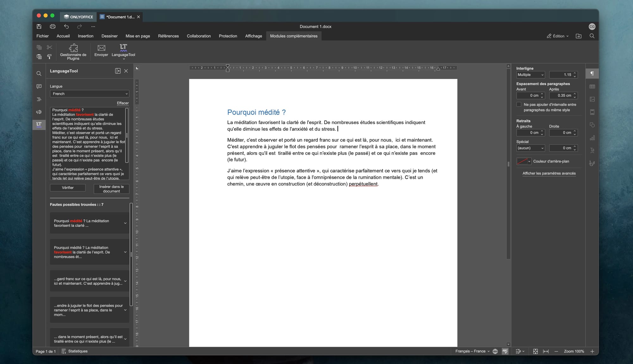Open the search icon in left sidebar

pyautogui.click(x=39, y=73)
